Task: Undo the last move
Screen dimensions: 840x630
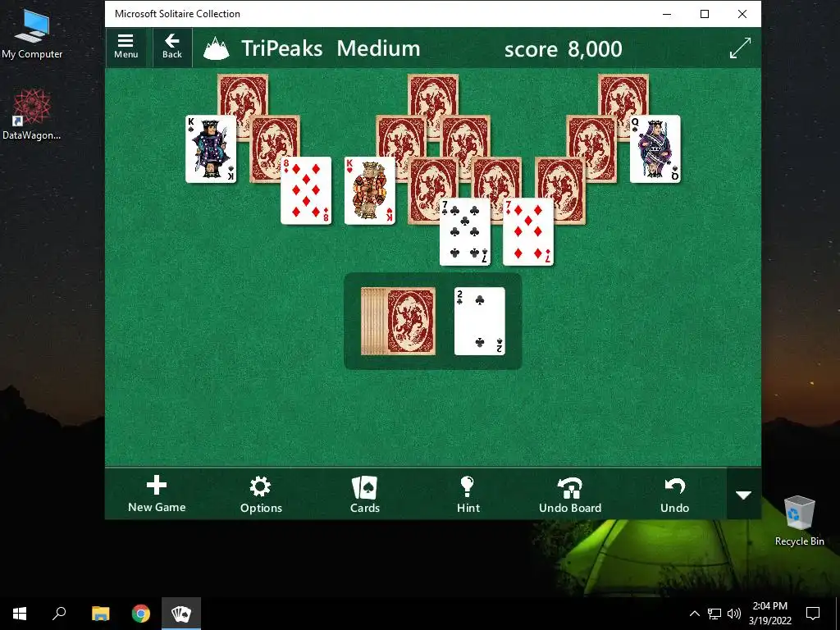Action: [674, 494]
